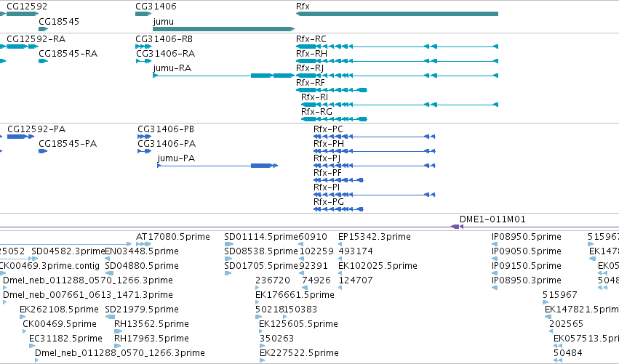Click feature label 74926
The width and height of the screenshot is (619, 364).
316,280
